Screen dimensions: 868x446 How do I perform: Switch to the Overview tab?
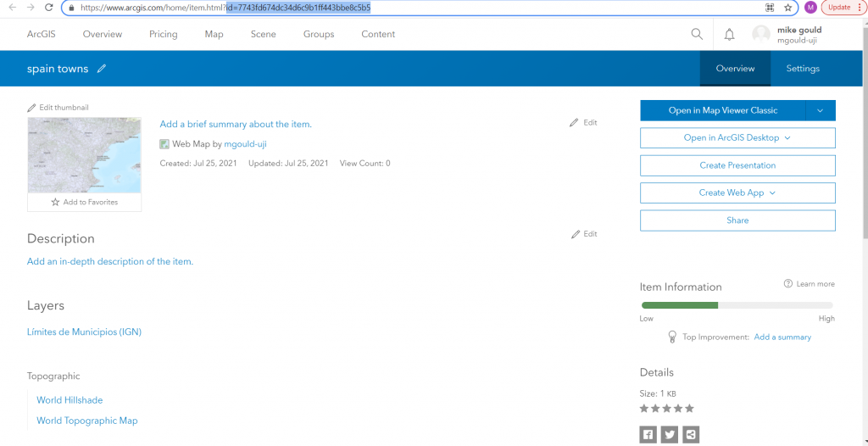pos(735,69)
